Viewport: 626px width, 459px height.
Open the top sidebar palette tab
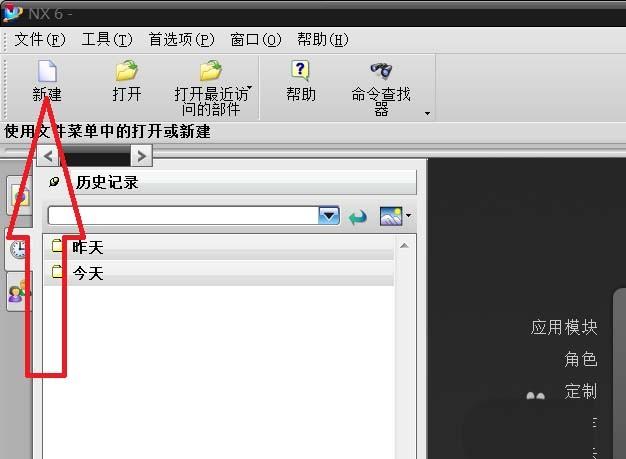20,196
